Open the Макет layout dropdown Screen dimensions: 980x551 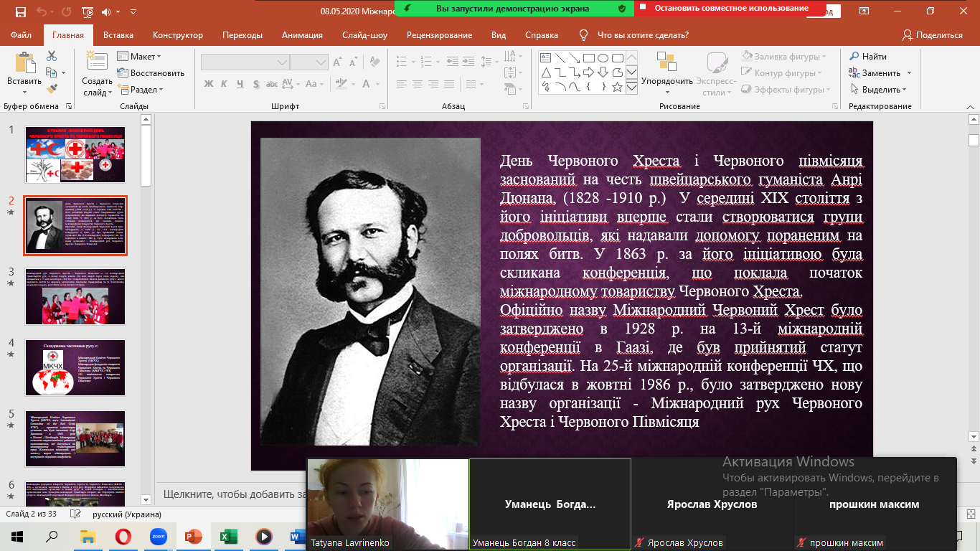[x=140, y=57]
